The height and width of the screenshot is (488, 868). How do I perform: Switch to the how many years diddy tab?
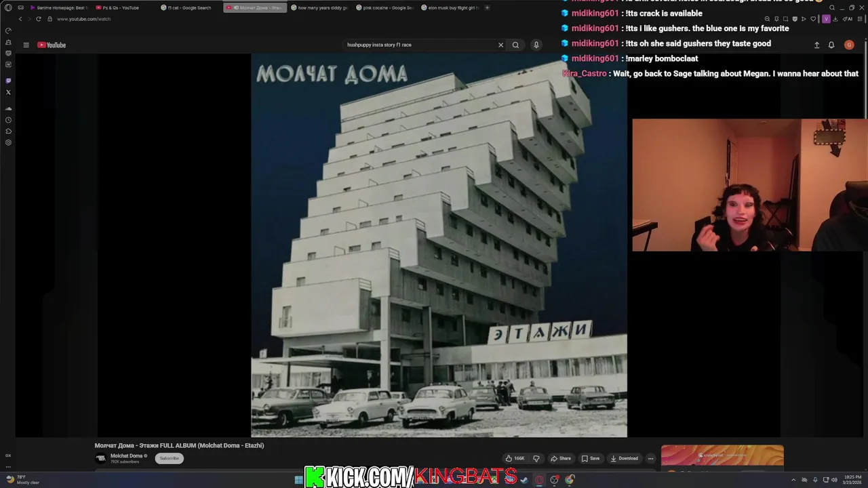tap(319, 7)
